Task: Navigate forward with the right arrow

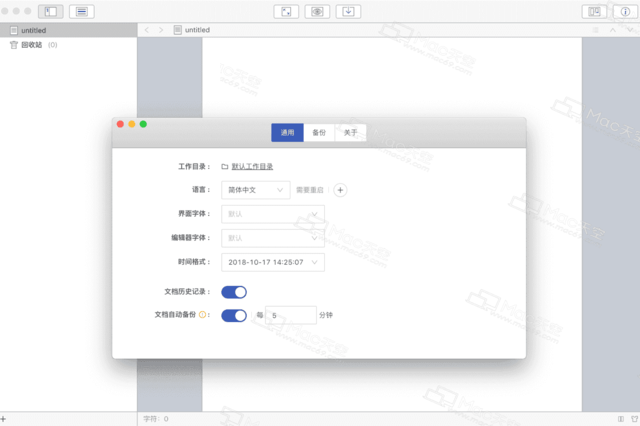Action: point(161,30)
